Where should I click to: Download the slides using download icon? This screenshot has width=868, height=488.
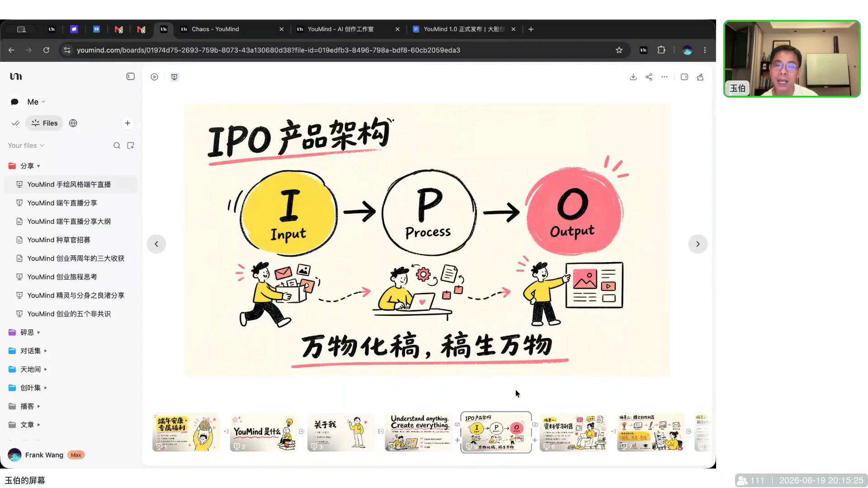[x=633, y=77]
